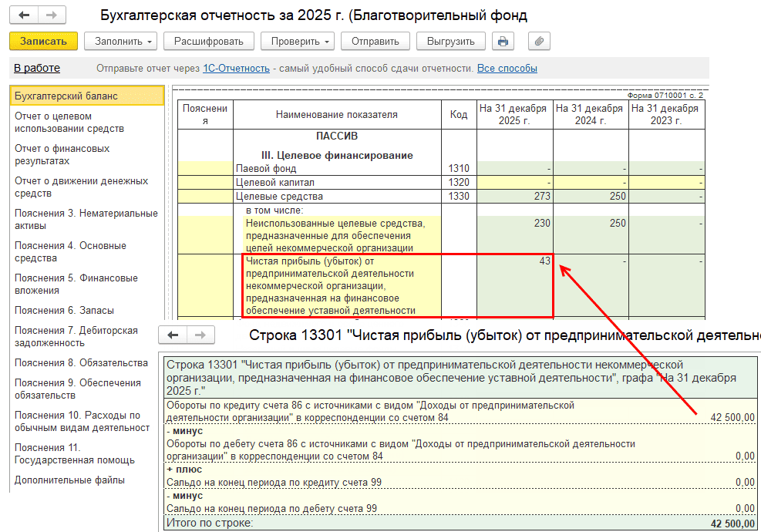The width and height of the screenshot is (761, 532).
Task: Switch to Пояснения 6. Запасы section
Action: (64, 310)
